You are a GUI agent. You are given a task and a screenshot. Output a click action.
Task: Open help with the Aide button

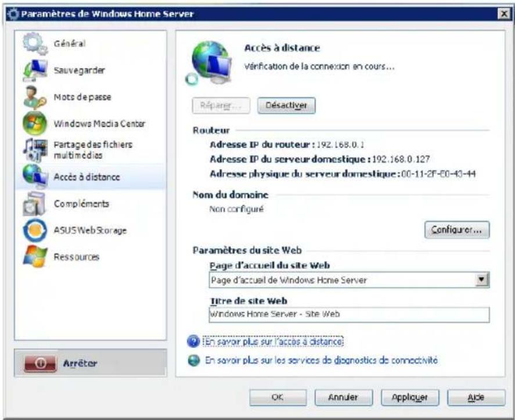coord(476,398)
